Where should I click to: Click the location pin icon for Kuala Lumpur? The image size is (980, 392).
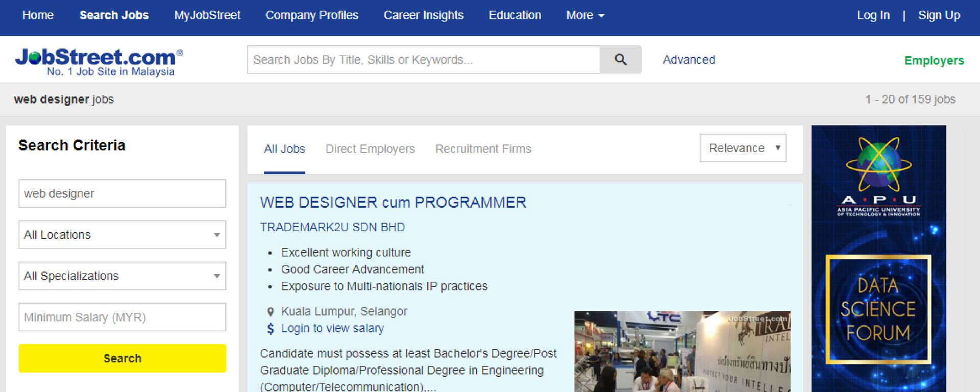tap(271, 312)
